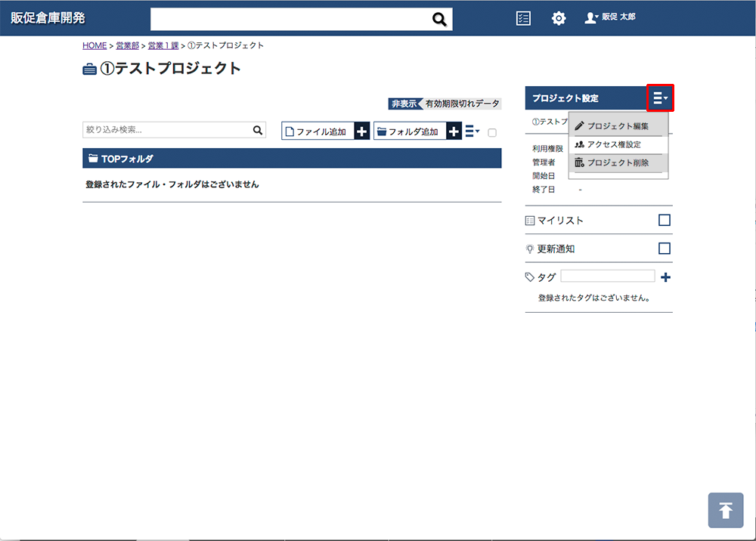Open the 販促 太郎 user menu
Image resolution: width=756 pixels, height=541 pixels.
[610, 17]
